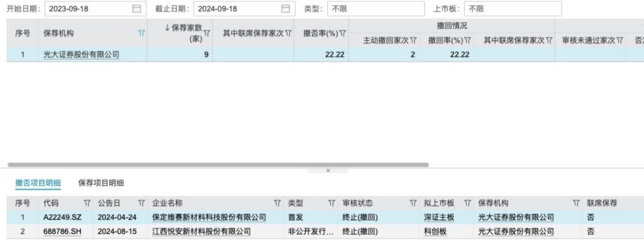
Task: Filter the 撤回率(%) column
Action: [x=467, y=40]
